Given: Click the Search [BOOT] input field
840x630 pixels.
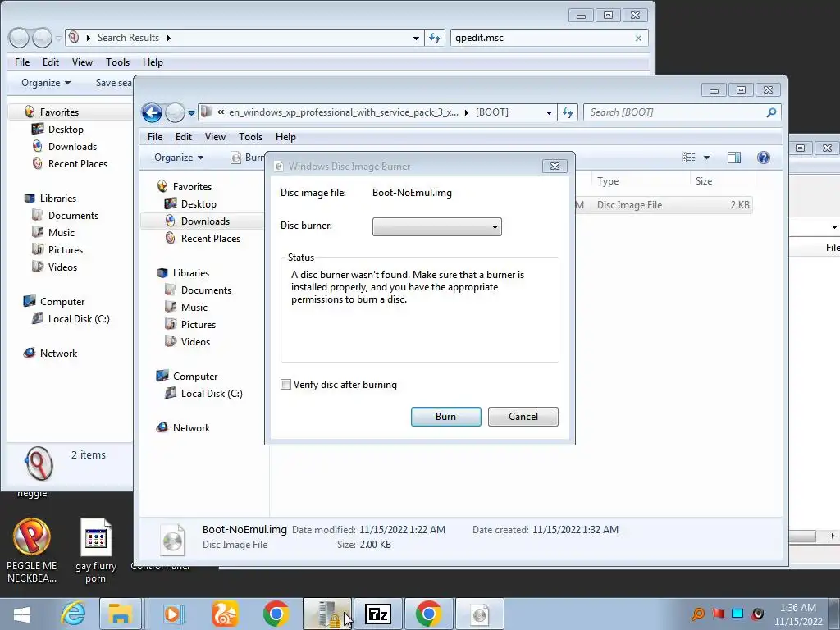Looking at the screenshot, I should pos(675,112).
